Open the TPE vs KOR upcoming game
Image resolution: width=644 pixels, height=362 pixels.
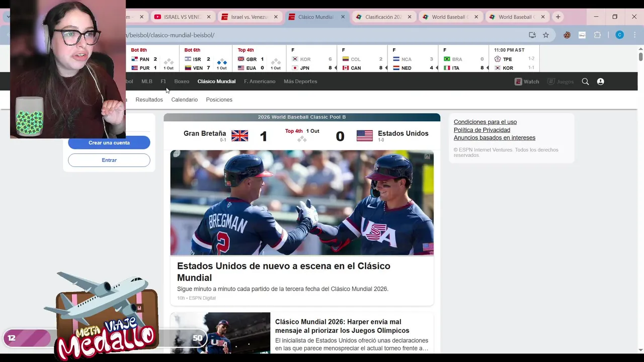pos(514,59)
